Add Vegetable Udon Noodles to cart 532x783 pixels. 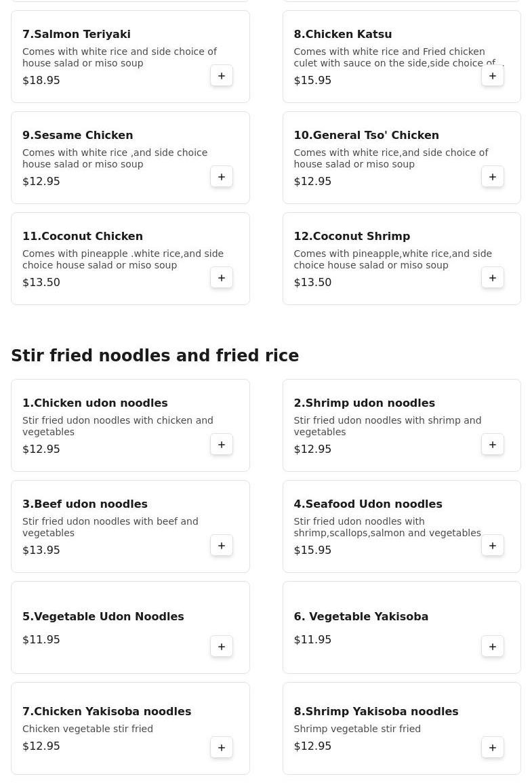[222, 647]
